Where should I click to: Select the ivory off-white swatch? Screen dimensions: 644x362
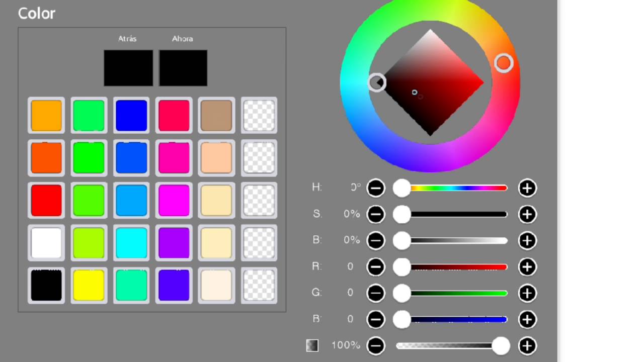pyautogui.click(x=216, y=285)
